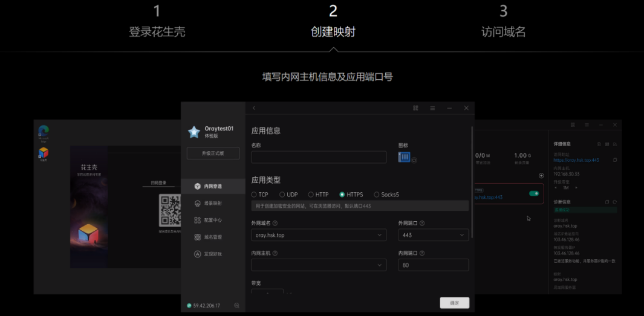Viewport: 644px width, 316px height.
Task: Click the QR code icon beside 详细信息
Action: (607, 144)
